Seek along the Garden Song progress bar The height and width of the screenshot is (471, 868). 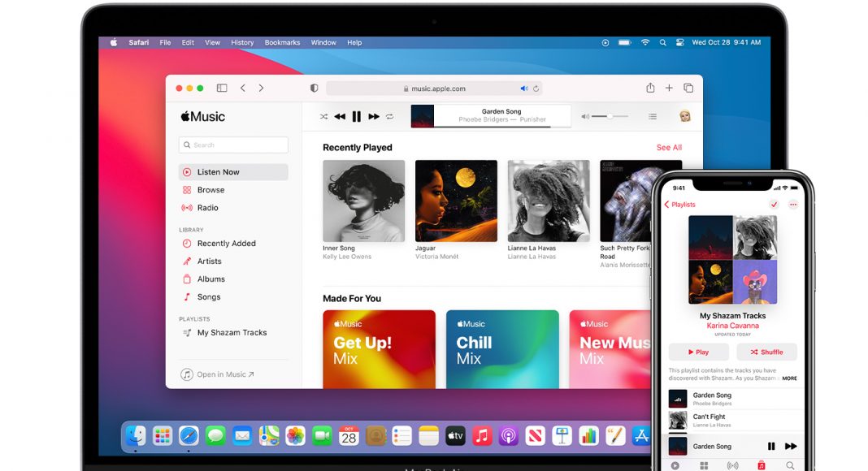(502, 127)
